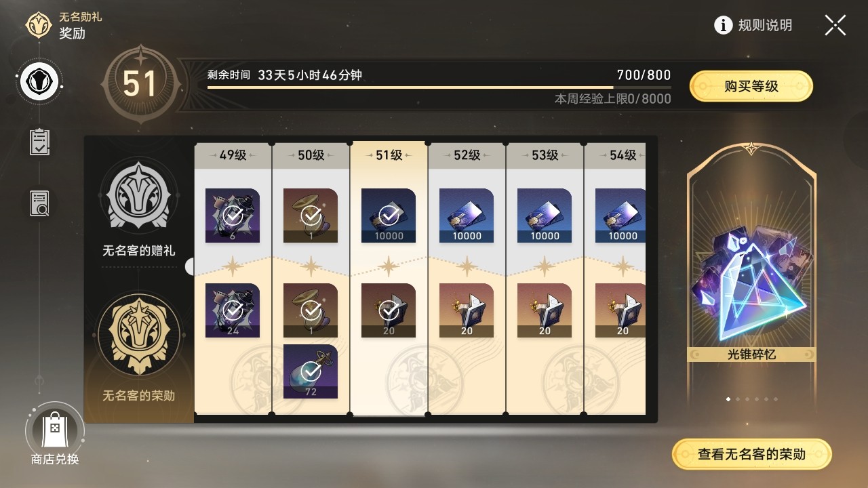This screenshot has width=868, height=488.
Task: Expand the reward list with left edge arrow
Action: click(190, 266)
